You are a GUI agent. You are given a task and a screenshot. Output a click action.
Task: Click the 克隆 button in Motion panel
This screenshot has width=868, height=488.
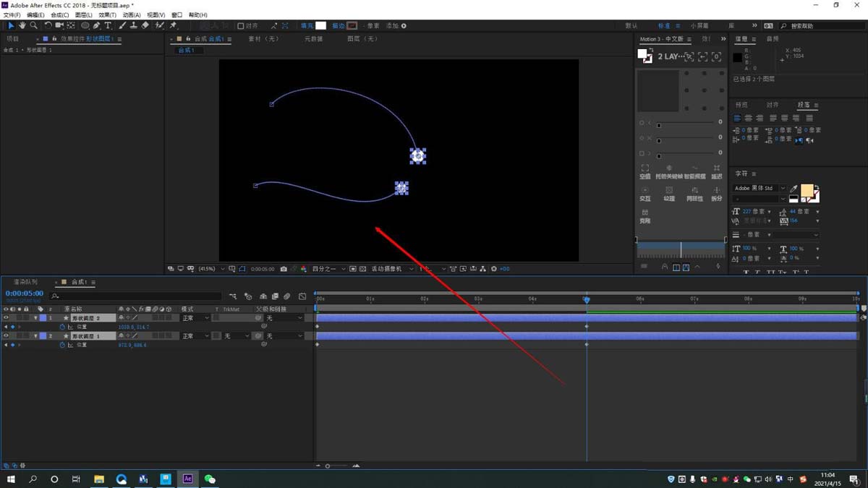click(x=644, y=216)
